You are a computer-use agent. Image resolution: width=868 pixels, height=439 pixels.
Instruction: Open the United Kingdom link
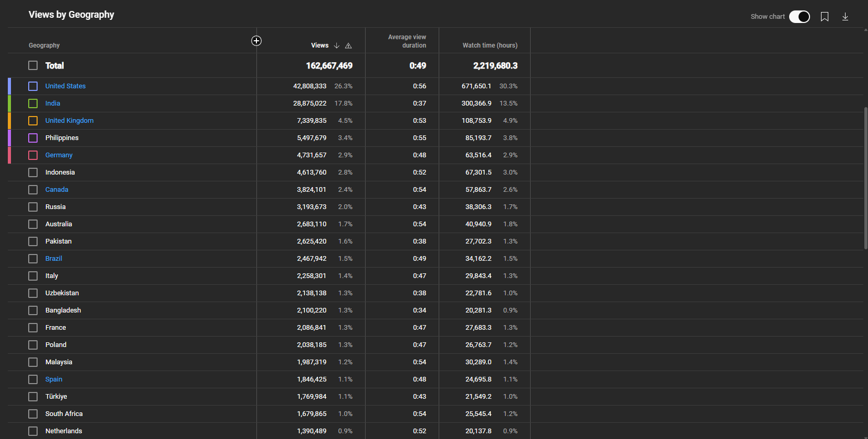(x=69, y=121)
